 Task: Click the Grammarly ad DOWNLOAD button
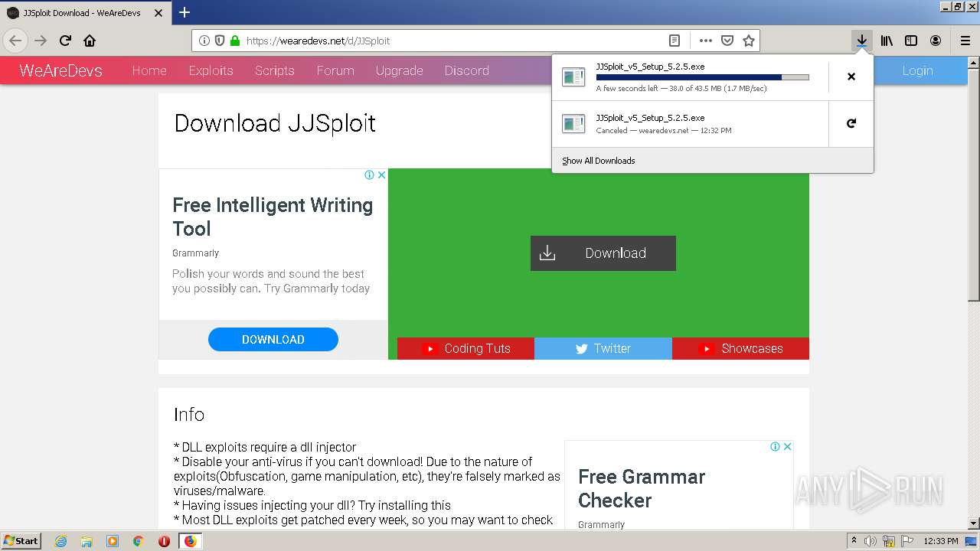[x=273, y=340]
